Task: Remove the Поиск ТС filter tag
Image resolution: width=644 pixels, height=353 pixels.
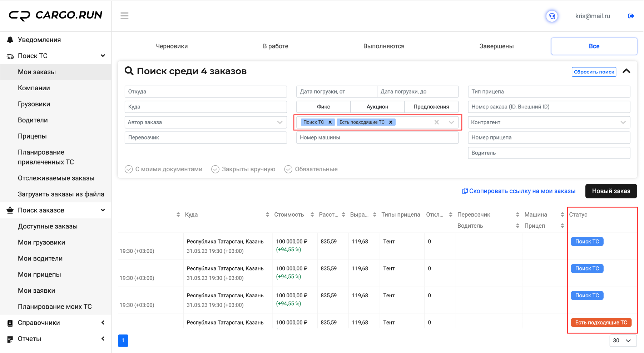Action: [x=330, y=122]
